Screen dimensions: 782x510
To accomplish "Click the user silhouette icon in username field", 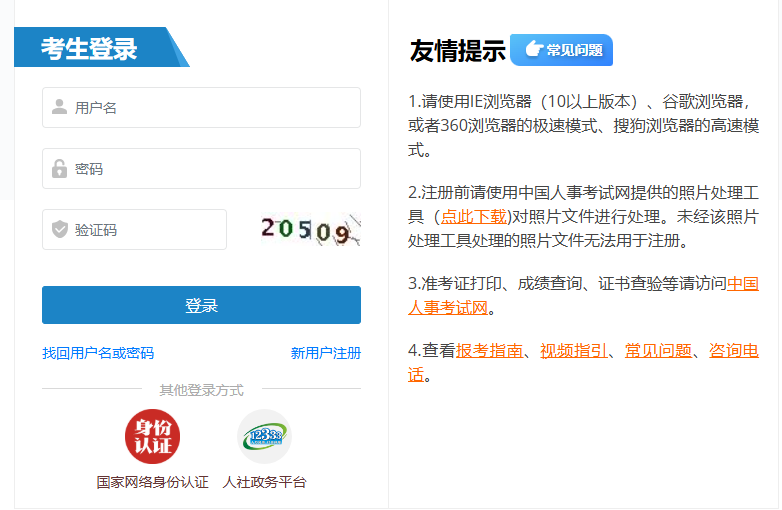I will point(59,107).
